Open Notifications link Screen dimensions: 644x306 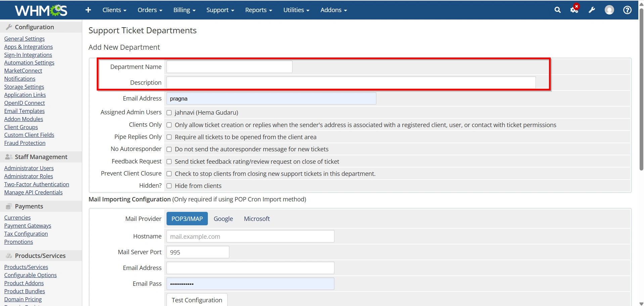coord(20,79)
